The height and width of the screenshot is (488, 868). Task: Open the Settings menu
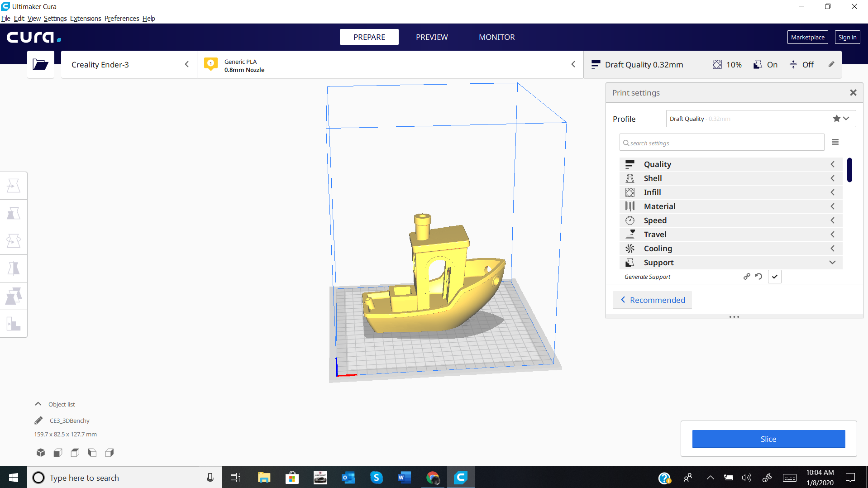[x=55, y=19]
